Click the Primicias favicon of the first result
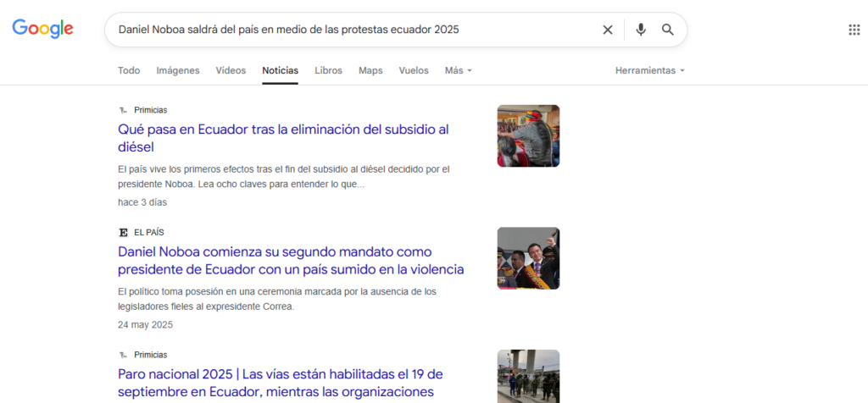The width and height of the screenshot is (868, 403). click(123, 110)
